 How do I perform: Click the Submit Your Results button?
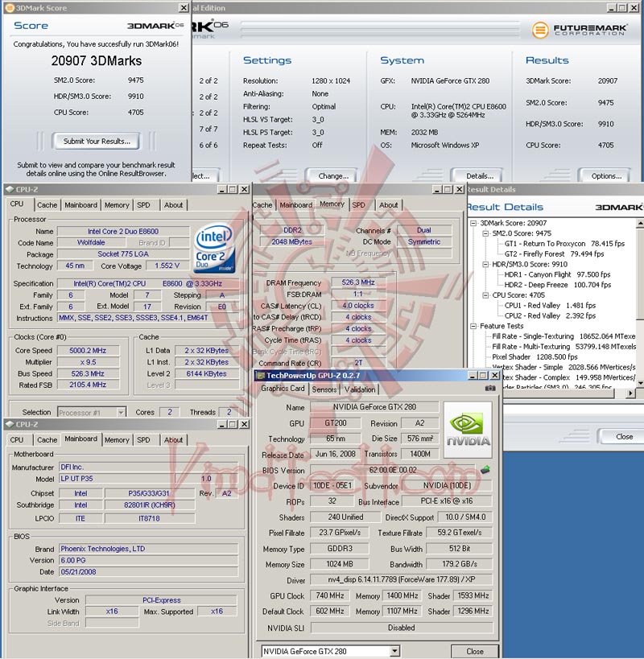(x=97, y=142)
